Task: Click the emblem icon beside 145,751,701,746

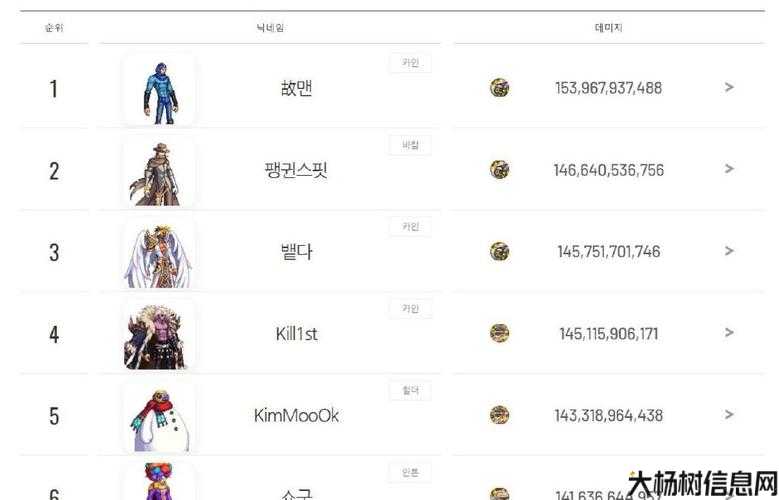Action: tap(499, 251)
